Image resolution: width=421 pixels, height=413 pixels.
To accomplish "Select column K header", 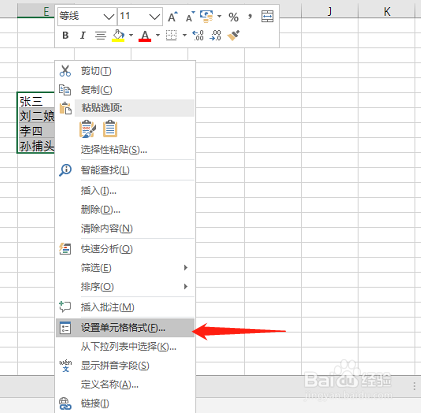I will [x=387, y=12].
